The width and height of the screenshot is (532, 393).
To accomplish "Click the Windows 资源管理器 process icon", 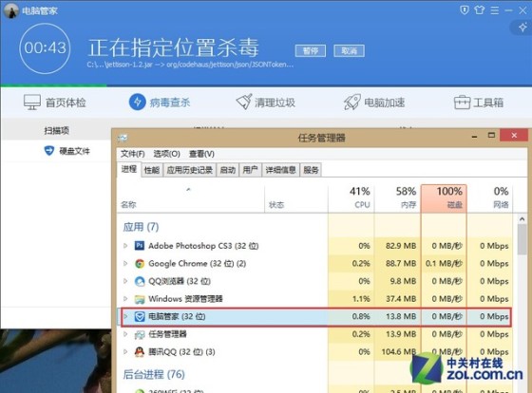I will point(140,299).
